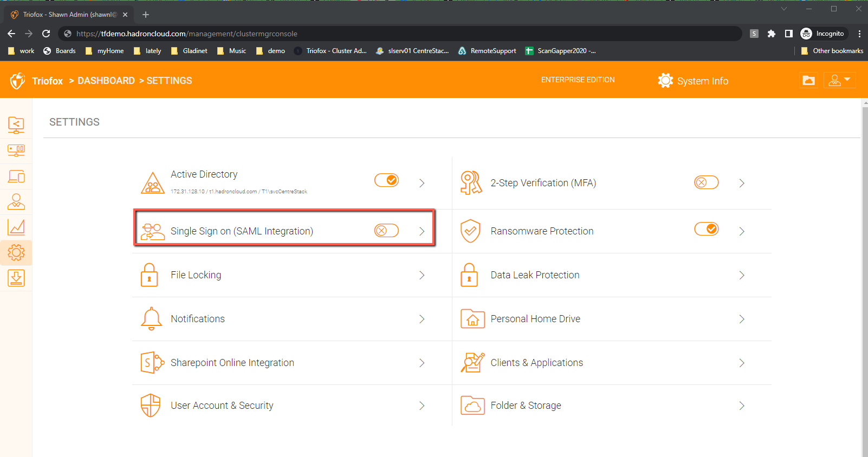Open the user account dropdown in header

tap(840, 80)
